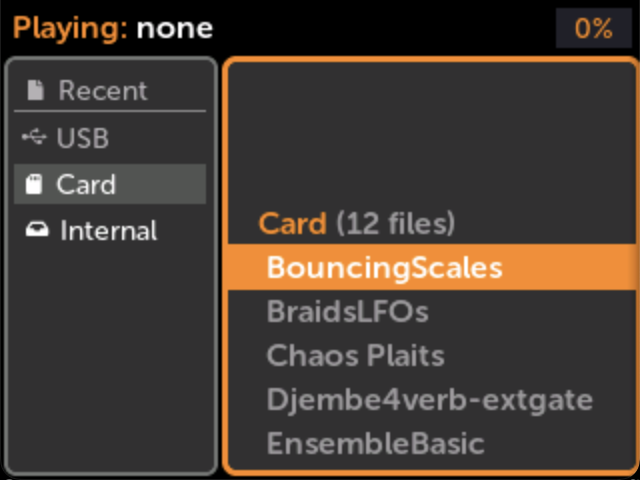Click the currently playing name 'none'
This screenshot has width=640, height=480.
tap(175, 28)
